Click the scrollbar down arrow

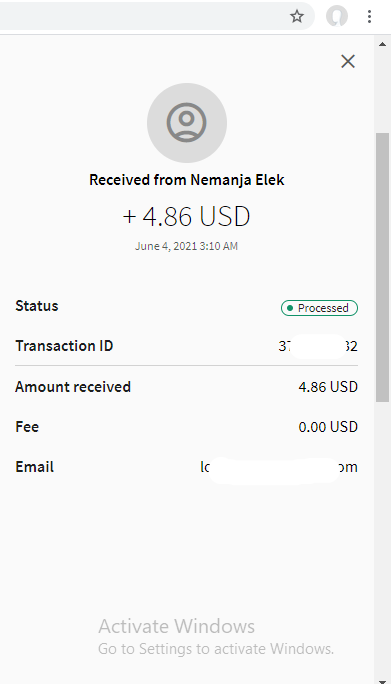tap(382, 680)
